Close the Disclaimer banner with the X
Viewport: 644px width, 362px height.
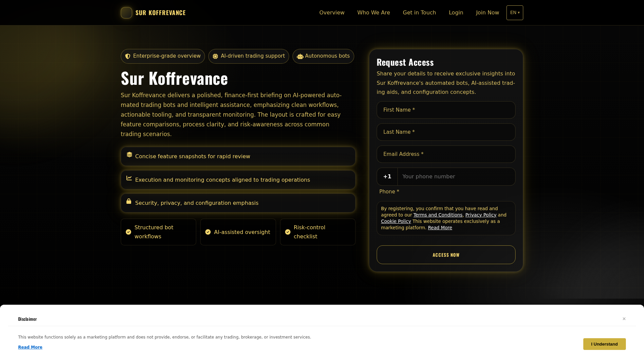point(624,319)
